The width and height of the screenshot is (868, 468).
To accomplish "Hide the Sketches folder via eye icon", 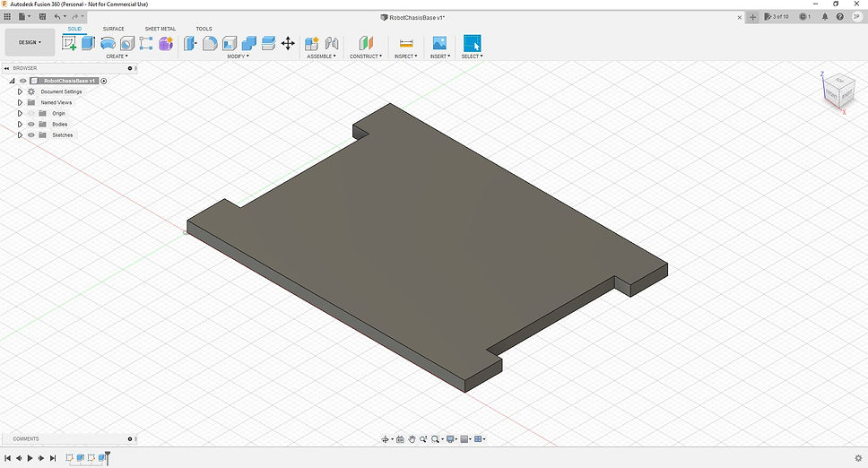I will coord(31,135).
